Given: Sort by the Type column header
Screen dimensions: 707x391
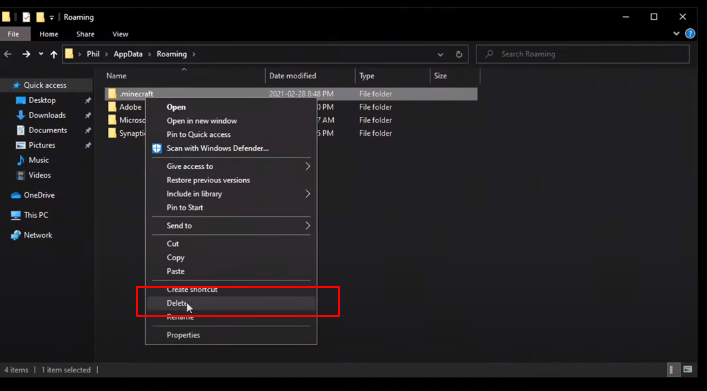Looking at the screenshot, I should pos(367,76).
